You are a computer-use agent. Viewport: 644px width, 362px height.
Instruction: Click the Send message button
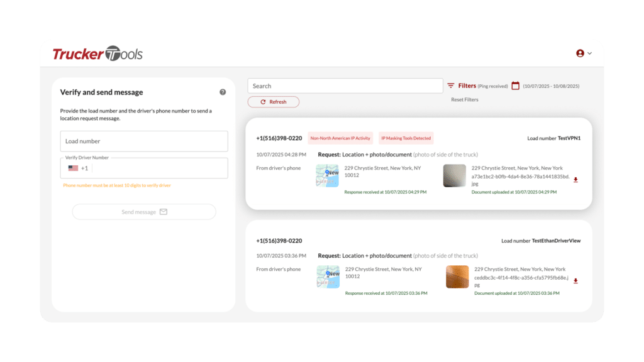pyautogui.click(x=144, y=212)
